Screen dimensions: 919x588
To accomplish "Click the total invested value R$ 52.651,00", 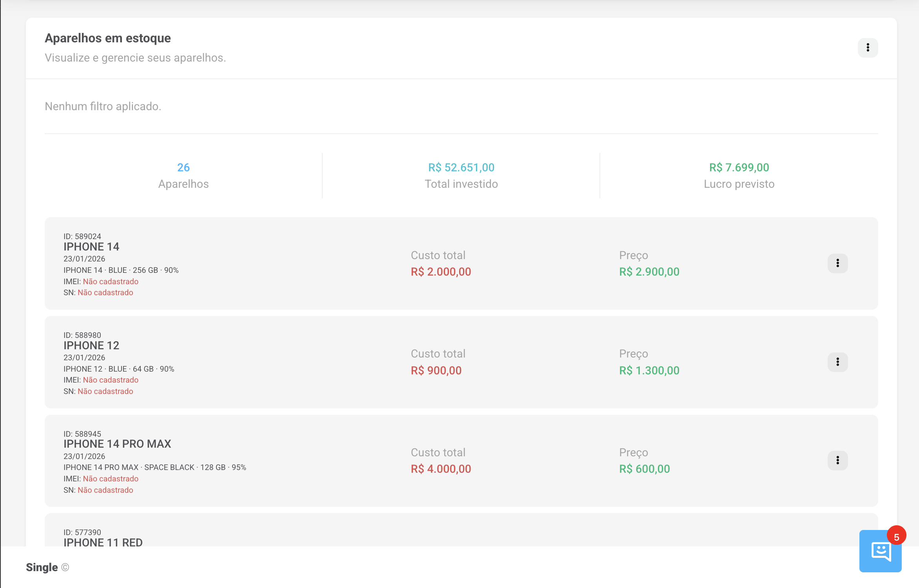I will tap(461, 167).
